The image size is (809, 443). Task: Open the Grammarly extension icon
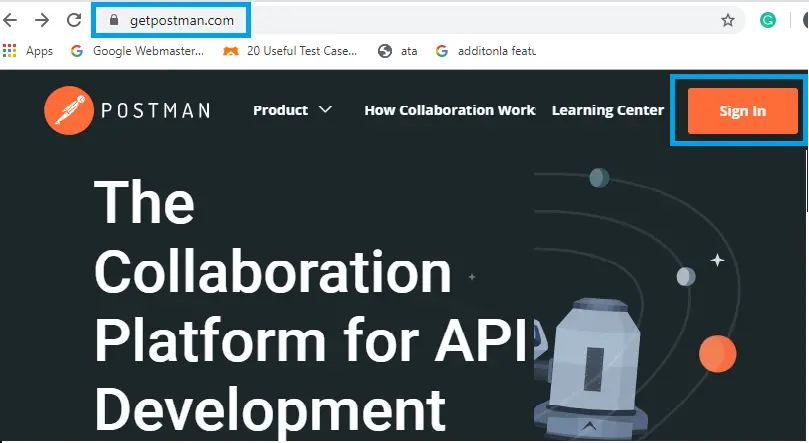768,20
